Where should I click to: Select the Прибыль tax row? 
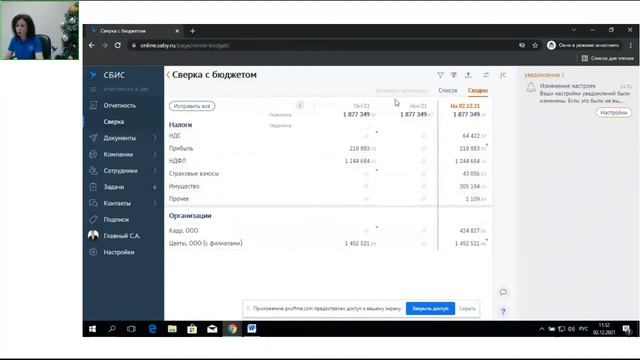(329, 148)
